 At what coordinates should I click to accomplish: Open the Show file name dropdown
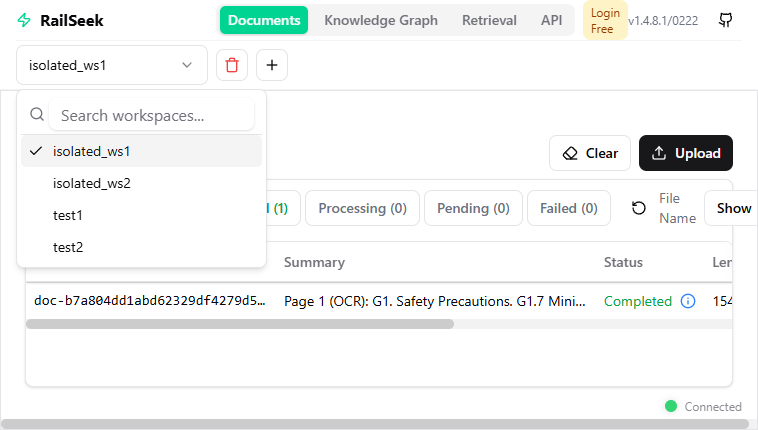[732, 208]
